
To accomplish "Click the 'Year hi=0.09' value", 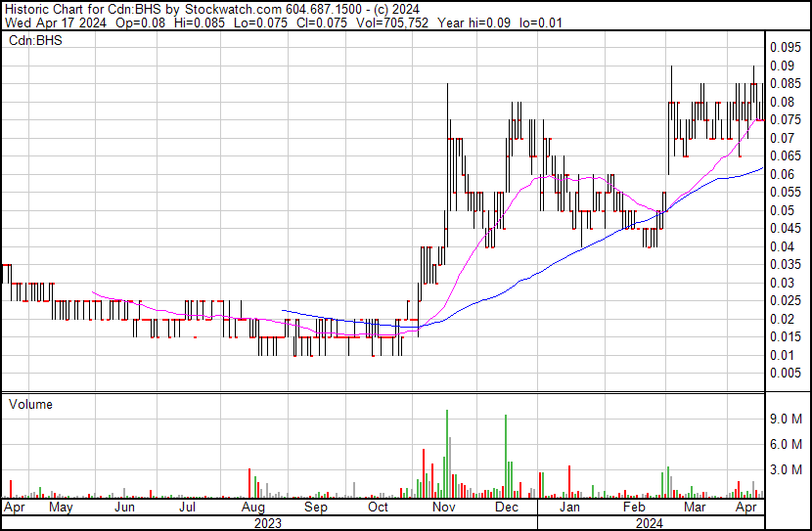I will pyautogui.click(x=474, y=22).
